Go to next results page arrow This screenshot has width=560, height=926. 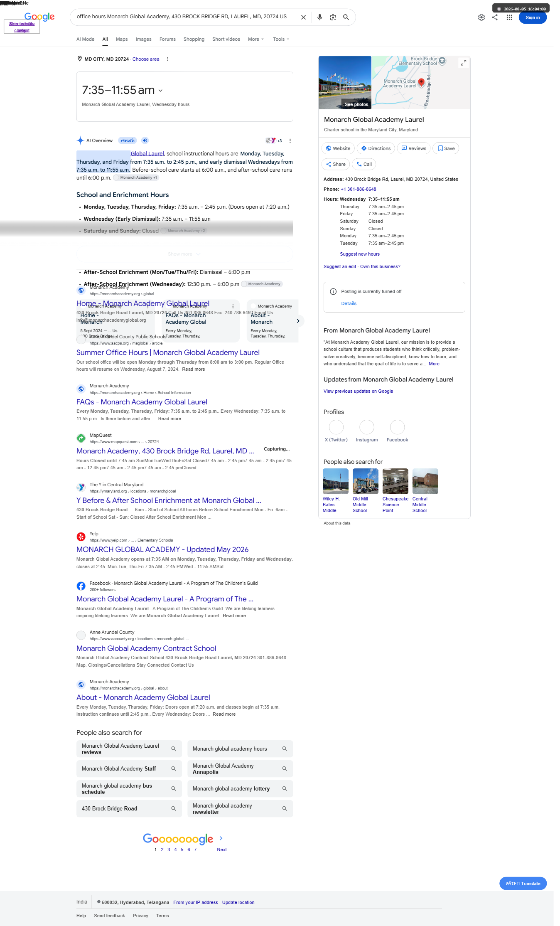[x=221, y=838]
